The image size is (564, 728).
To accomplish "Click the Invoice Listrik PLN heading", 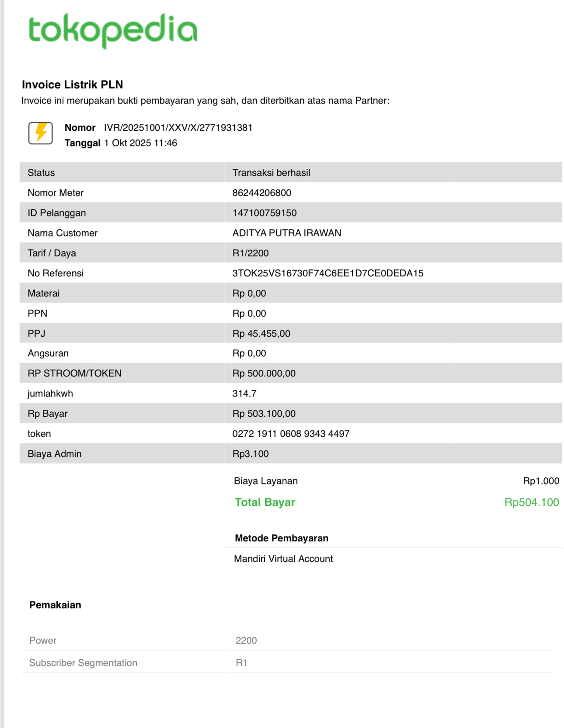I will (73, 84).
